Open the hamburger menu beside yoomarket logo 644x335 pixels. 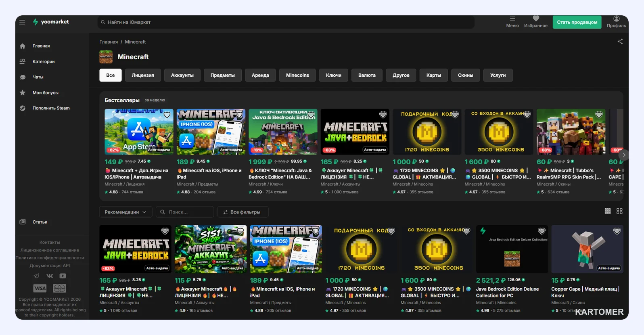coord(22,22)
